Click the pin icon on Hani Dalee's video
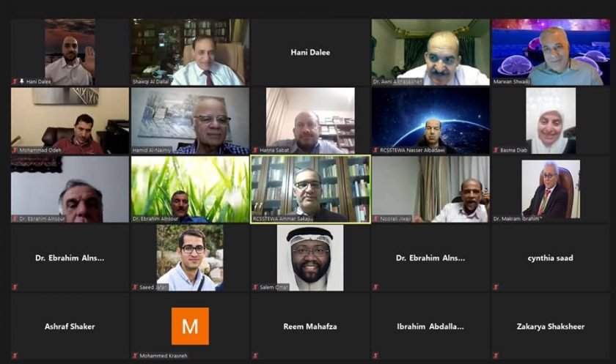Screen dimensions: 616x364 coord(21,81)
